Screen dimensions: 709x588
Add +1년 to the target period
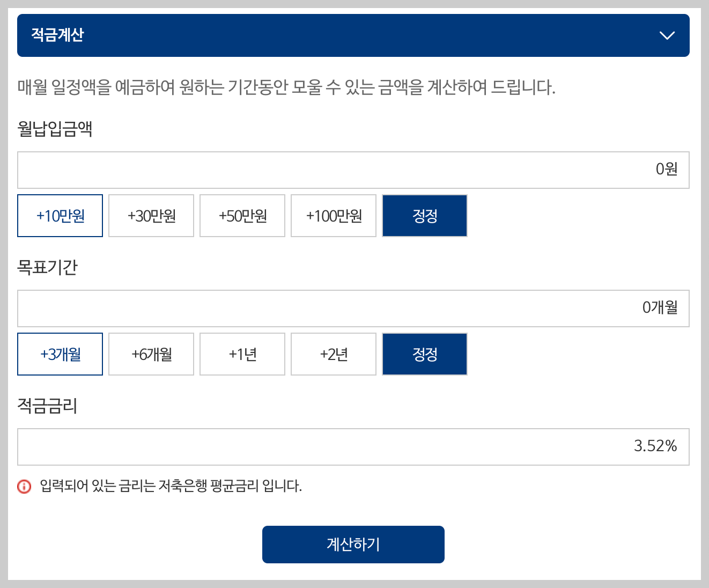point(242,354)
